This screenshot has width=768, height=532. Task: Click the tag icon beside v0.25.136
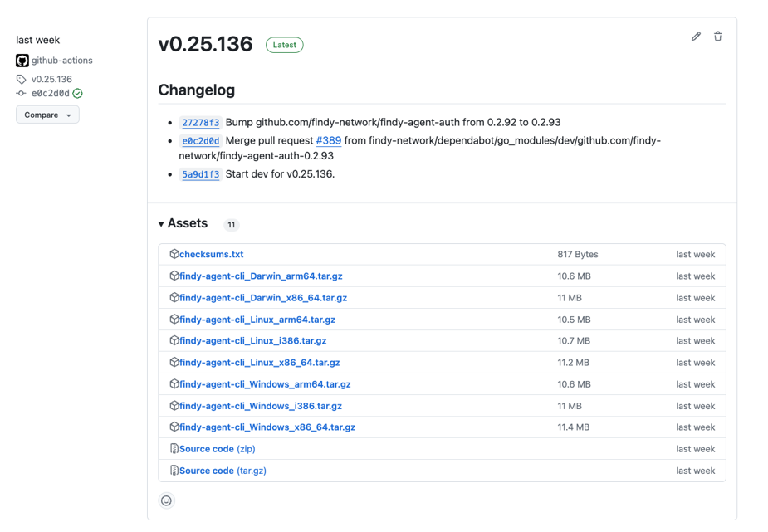(21, 80)
